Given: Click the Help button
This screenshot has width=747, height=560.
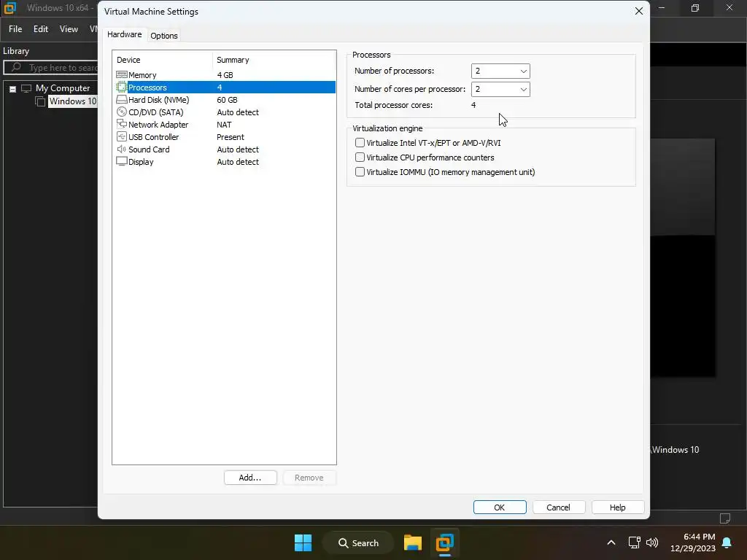Looking at the screenshot, I should [x=617, y=507].
